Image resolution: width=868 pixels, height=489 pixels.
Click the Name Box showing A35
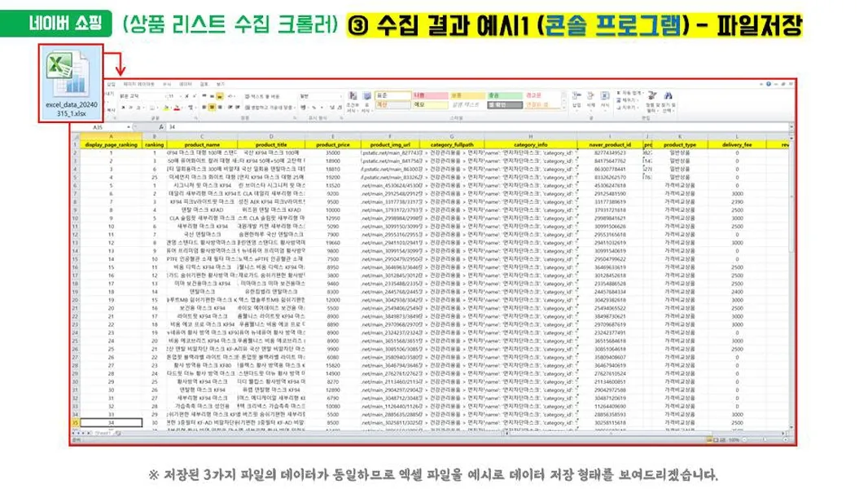pyautogui.click(x=99, y=127)
